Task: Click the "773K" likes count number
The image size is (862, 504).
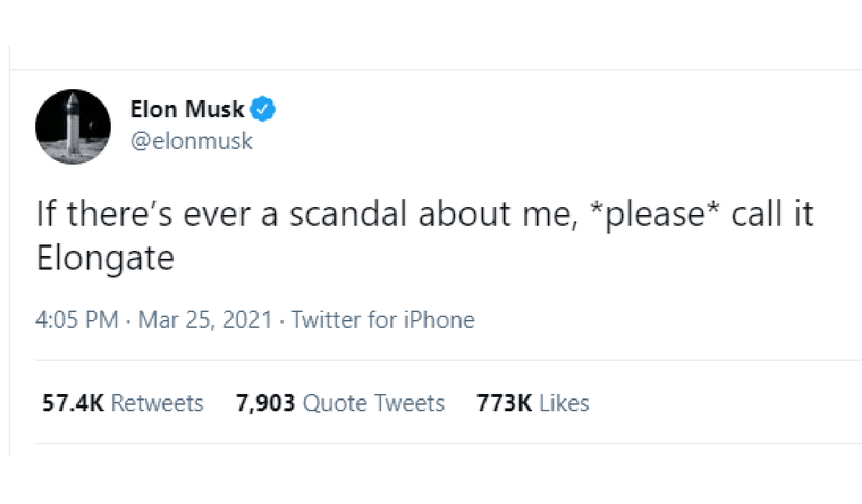Action: (x=504, y=403)
